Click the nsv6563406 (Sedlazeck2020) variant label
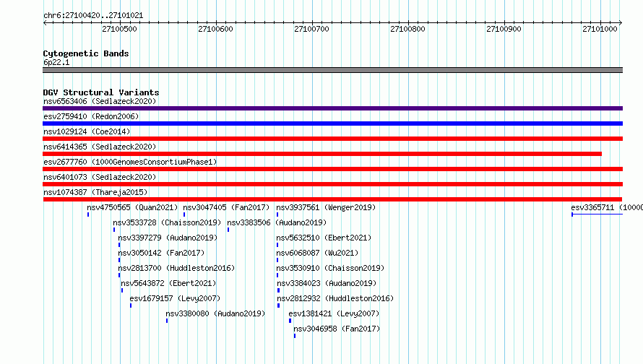 [100, 101]
